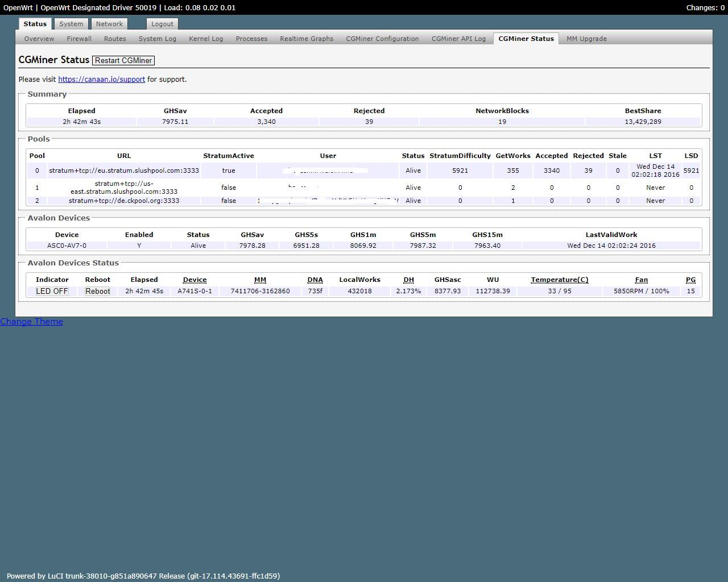
Task: Click the PG column header
Action: click(690, 280)
